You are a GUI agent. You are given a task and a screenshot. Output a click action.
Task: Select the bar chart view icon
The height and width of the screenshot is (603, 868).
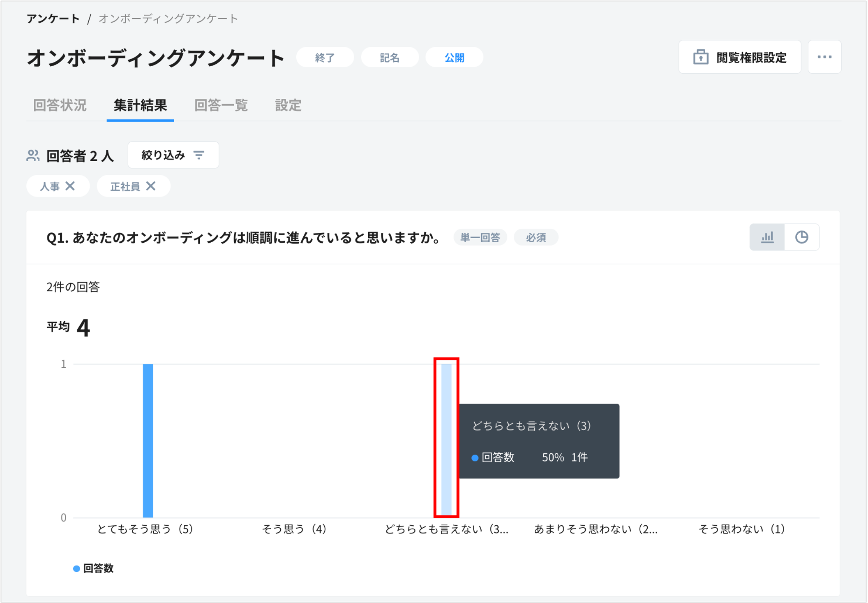click(768, 237)
